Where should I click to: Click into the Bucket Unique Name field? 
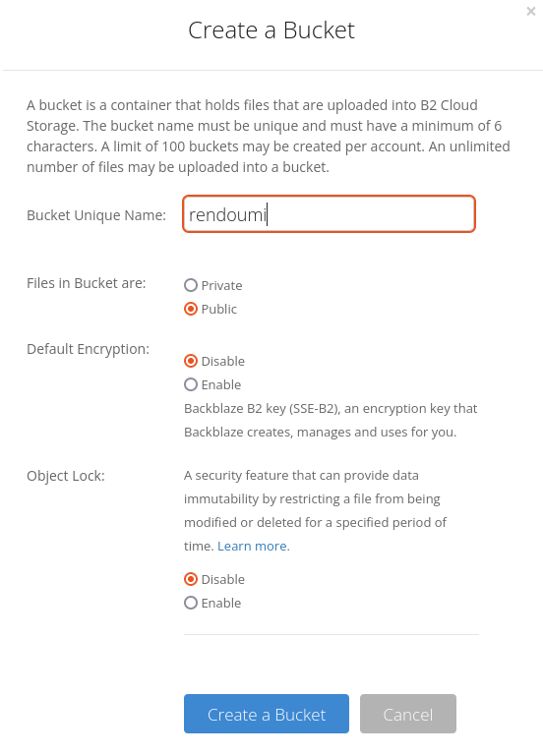329,214
